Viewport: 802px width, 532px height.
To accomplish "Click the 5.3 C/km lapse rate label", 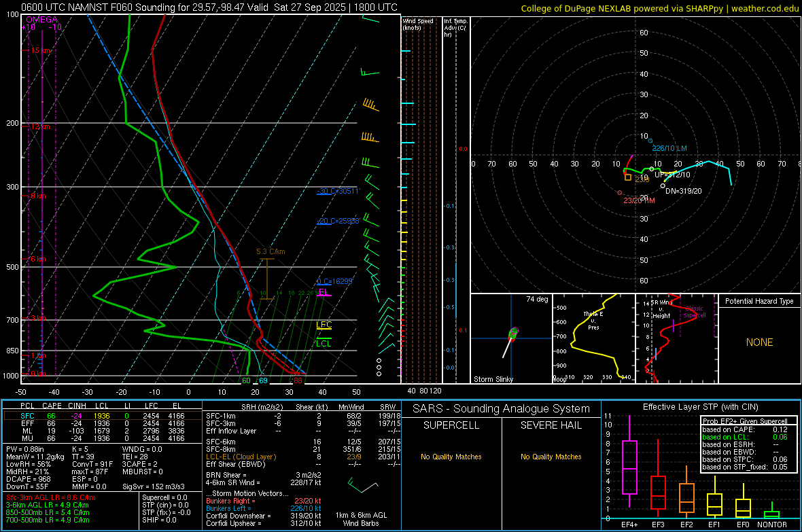I will pyautogui.click(x=271, y=251).
